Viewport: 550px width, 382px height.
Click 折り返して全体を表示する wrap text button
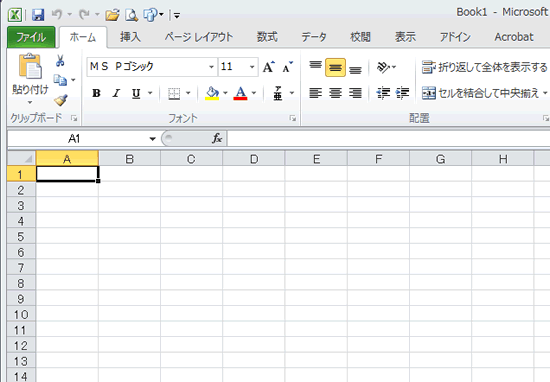(x=485, y=67)
